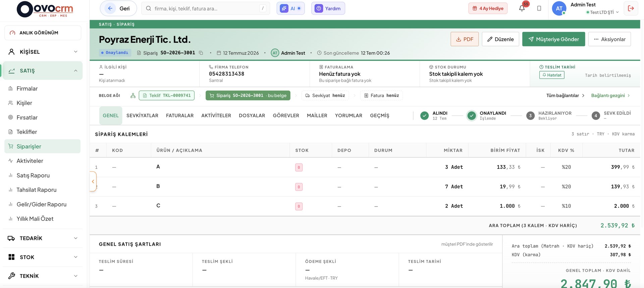The width and height of the screenshot is (644, 288).
Task: Open Teklif TKL-0009741 chip
Action: click(167, 96)
